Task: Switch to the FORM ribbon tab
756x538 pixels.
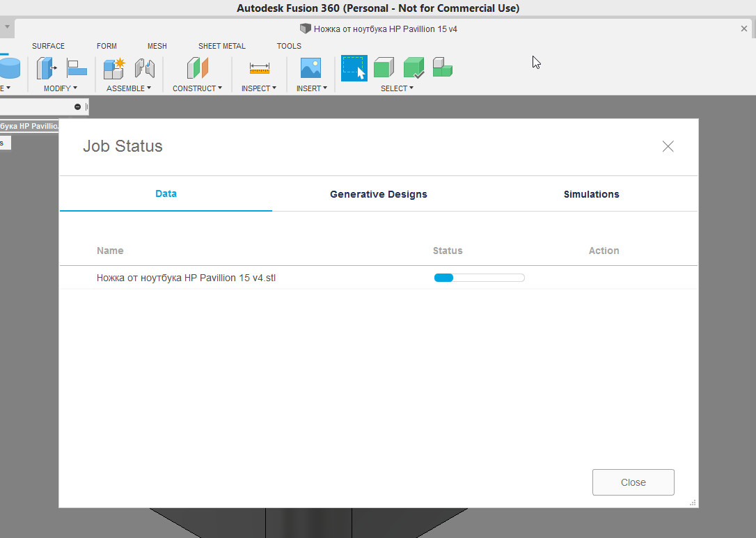Action: pyautogui.click(x=107, y=46)
